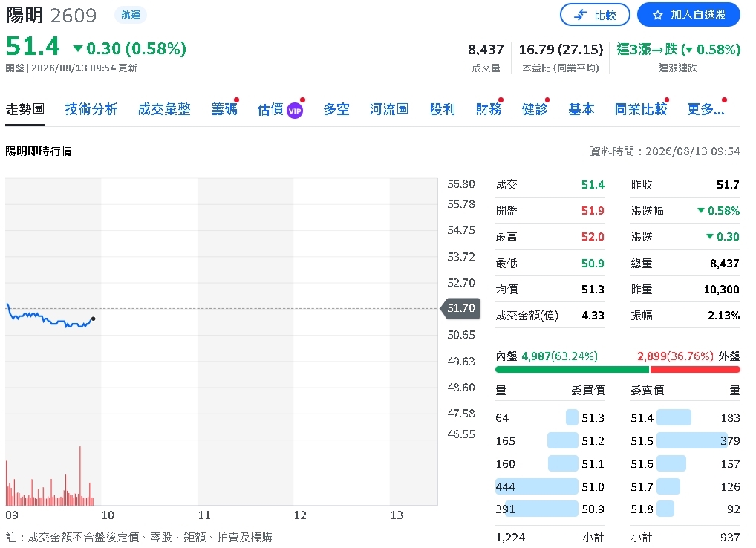The height and width of the screenshot is (548, 756).
Task: Click bid price 51.1 row
Action: click(550, 463)
